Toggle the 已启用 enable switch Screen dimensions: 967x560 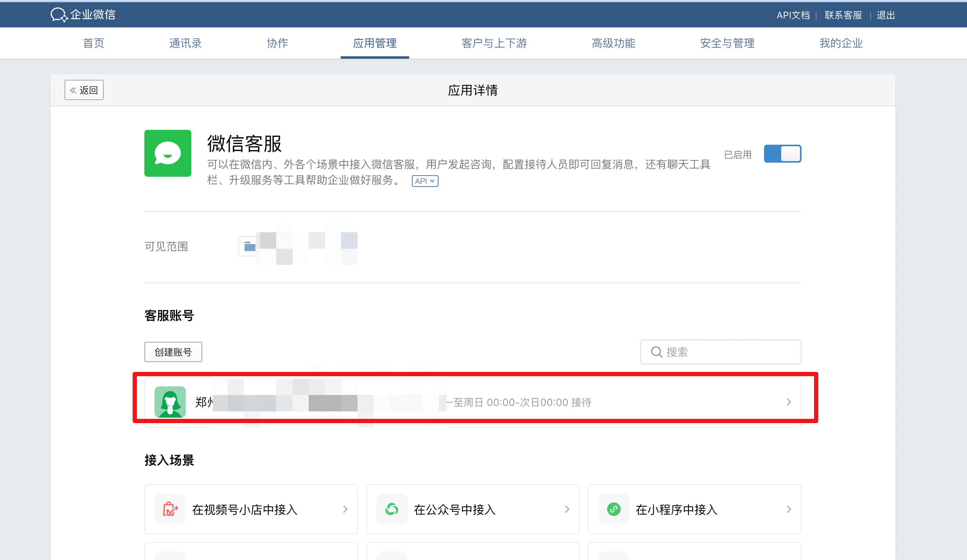pyautogui.click(x=782, y=154)
